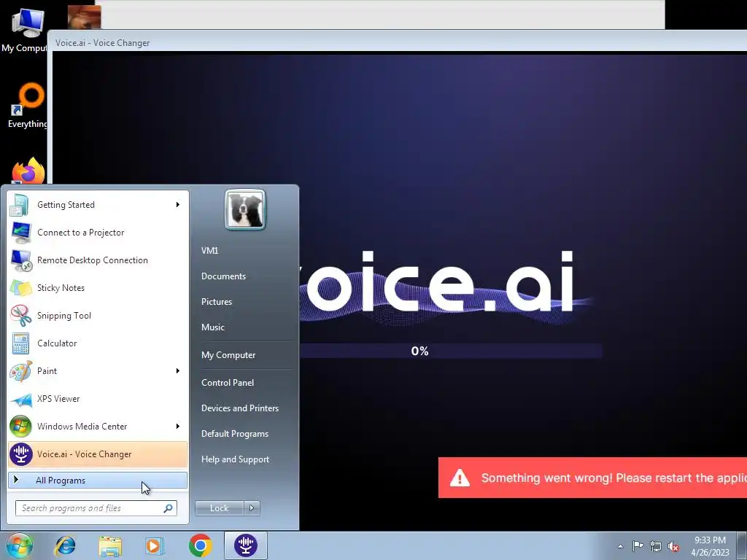Open Remote Desktop Connection entry
Image resolution: width=747 pixels, height=560 pixels.
[x=98, y=260]
